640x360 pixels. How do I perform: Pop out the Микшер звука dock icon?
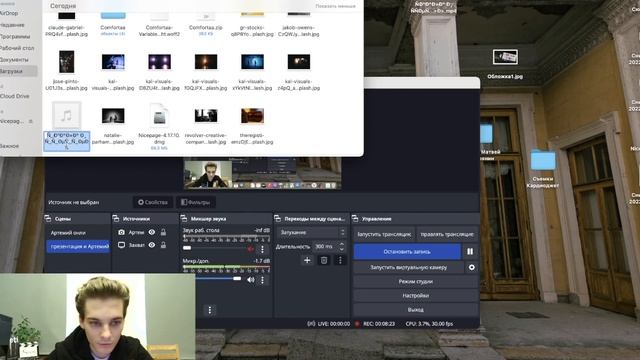(x=184, y=219)
